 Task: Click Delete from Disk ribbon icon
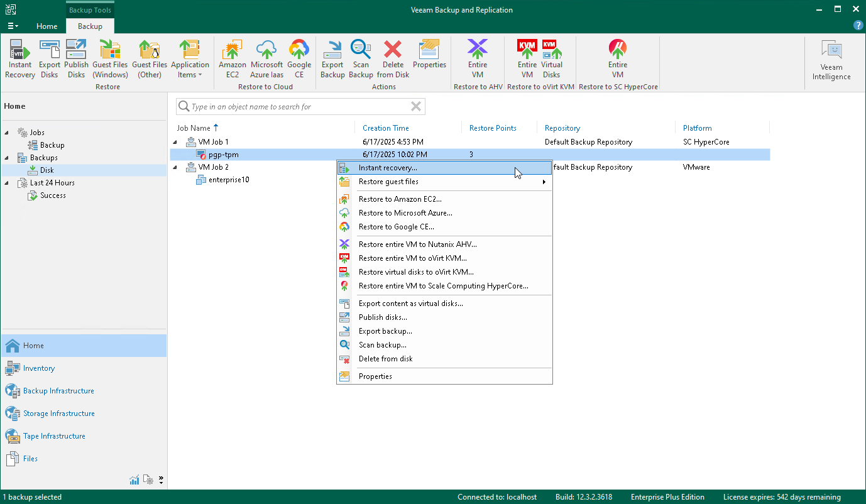pos(393,59)
